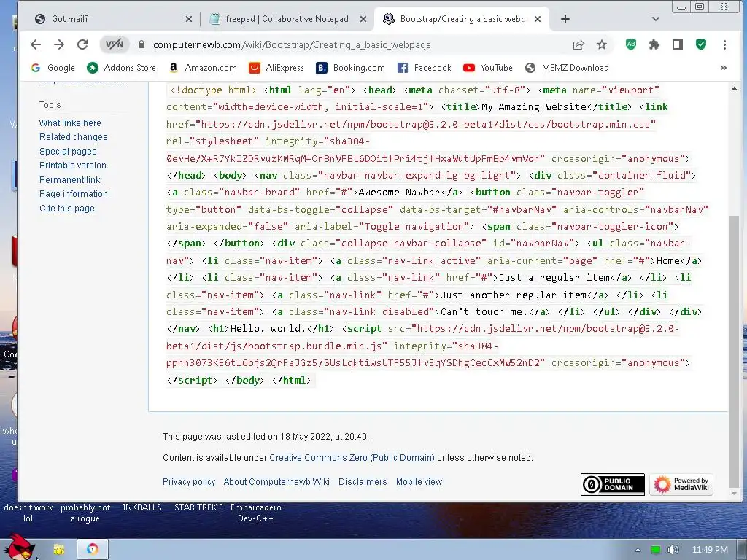Share this page using share icon
The width and height of the screenshot is (747, 560).
click(x=578, y=44)
